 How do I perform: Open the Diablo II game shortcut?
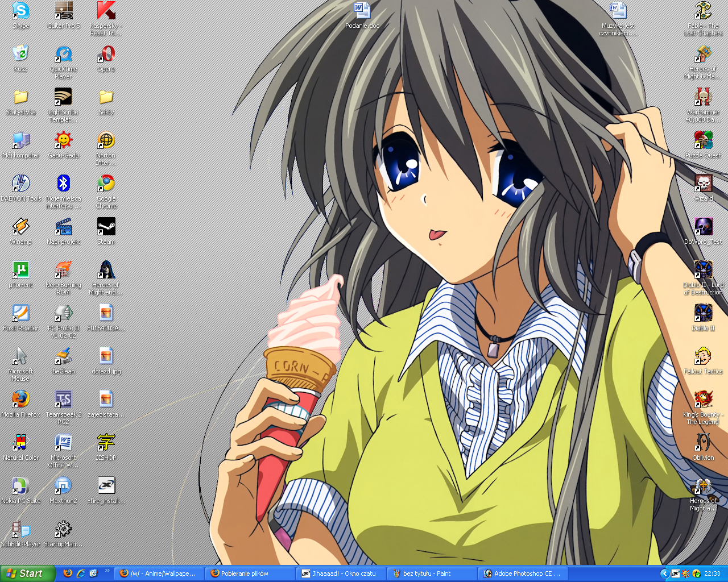pyautogui.click(x=703, y=313)
